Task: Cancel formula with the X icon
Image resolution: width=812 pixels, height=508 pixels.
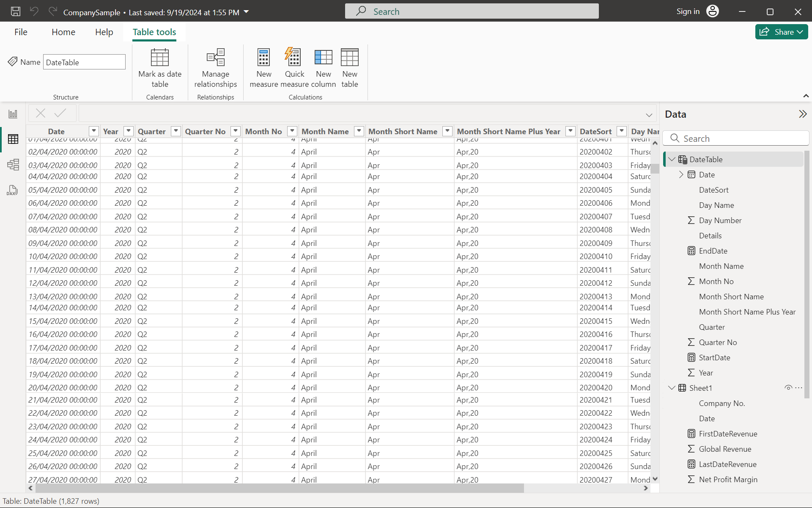Action: pyautogui.click(x=41, y=113)
